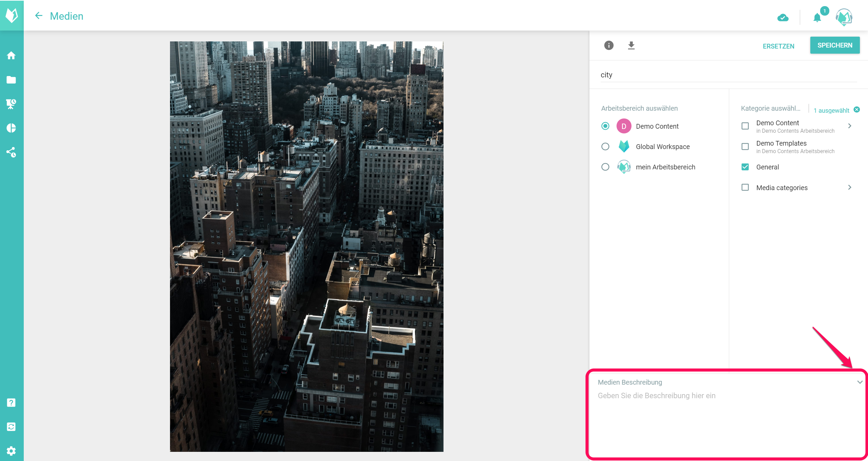The height and width of the screenshot is (461, 868).
Task: Select mein Arbeitsbereich radio button
Action: tap(605, 167)
